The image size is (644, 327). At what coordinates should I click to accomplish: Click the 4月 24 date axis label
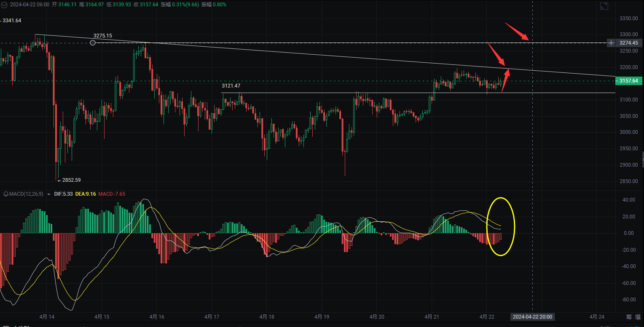[597, 317]
